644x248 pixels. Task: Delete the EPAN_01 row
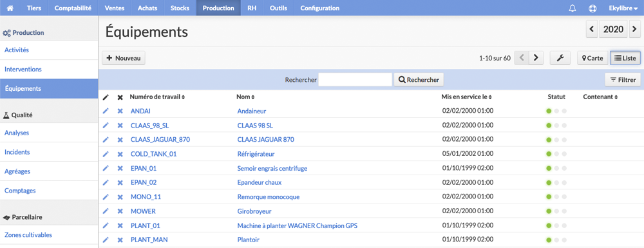[x=120, y=168]
